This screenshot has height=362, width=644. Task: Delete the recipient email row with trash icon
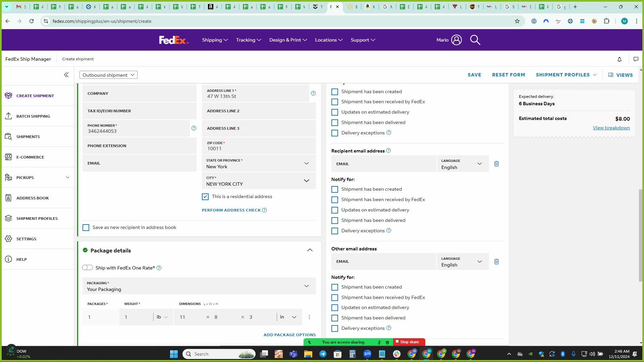[496, 164]
